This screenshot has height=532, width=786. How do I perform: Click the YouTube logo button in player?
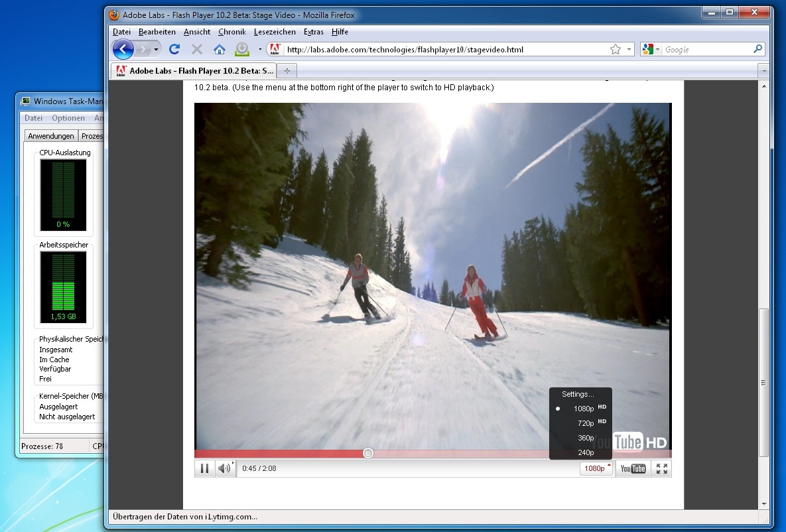pyautogui.click(x=632, y=468)
